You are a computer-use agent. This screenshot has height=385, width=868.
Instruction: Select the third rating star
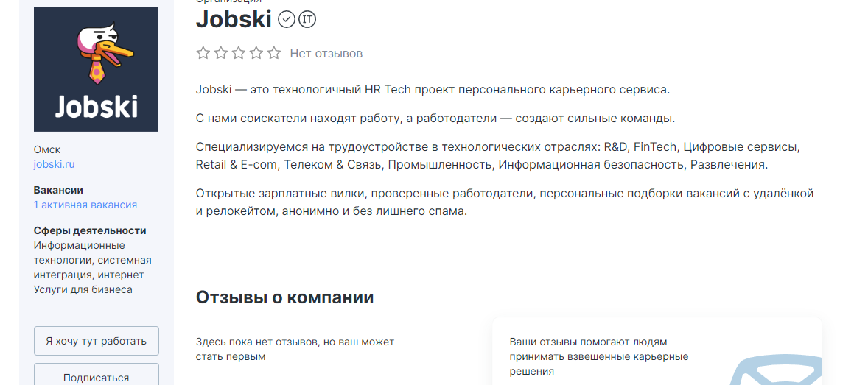[239, 53]
